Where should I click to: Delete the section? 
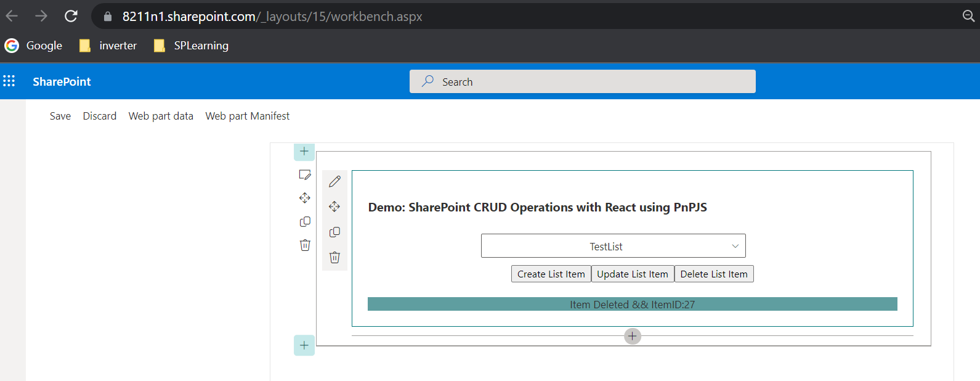(305, 245)
